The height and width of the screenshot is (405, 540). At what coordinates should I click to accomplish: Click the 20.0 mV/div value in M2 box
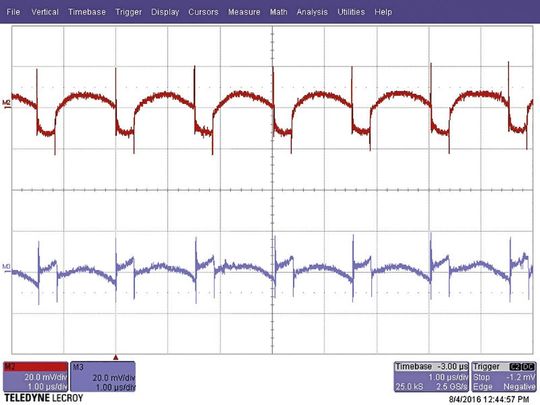[x=45, y=377]
